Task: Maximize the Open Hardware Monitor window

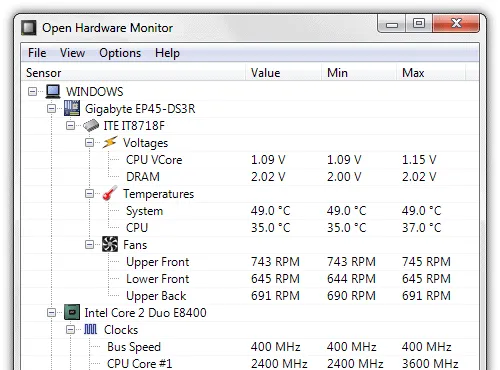Action: tap(419, 24)
